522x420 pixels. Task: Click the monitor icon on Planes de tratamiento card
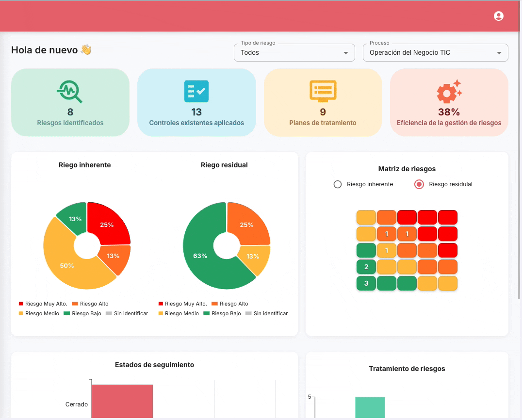coord(323,91)
